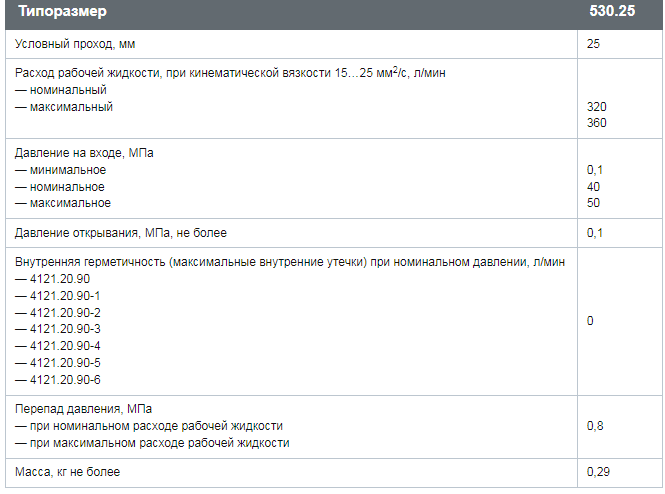Click the Условный проход, мм row
This screenshot has width=665, height=494.
333,44
